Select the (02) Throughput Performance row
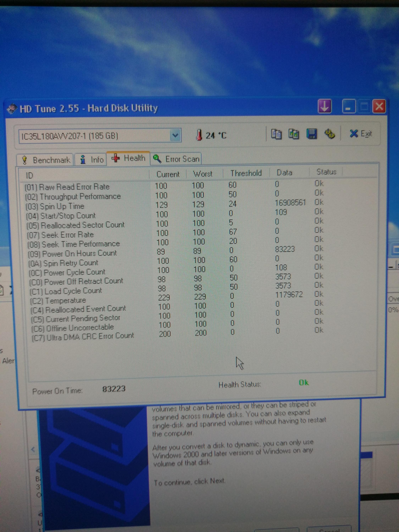Screen dimensions: 399x532 (174, 195)
